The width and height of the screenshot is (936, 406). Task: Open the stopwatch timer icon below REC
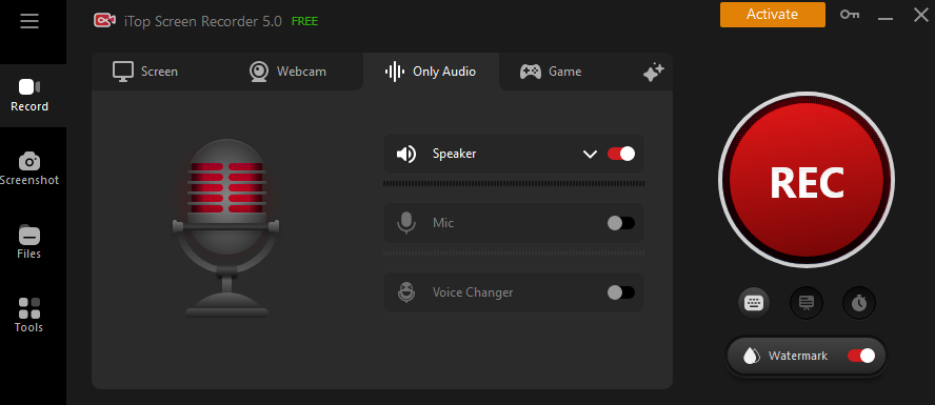pyautogui.click(x=859, y=303)
